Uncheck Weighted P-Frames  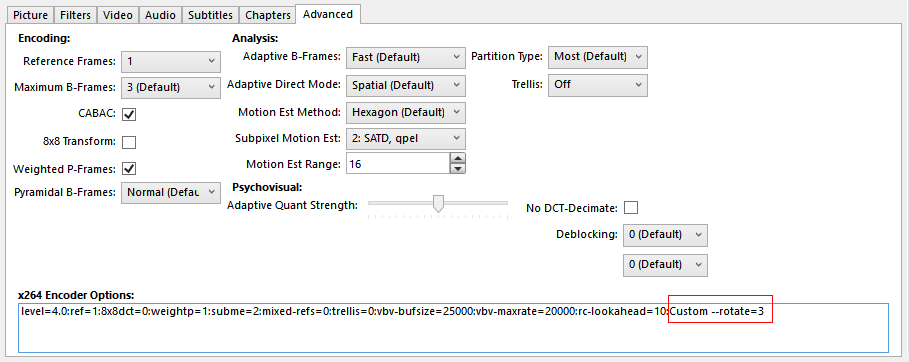pyautogui.click(x=129, y=169)
